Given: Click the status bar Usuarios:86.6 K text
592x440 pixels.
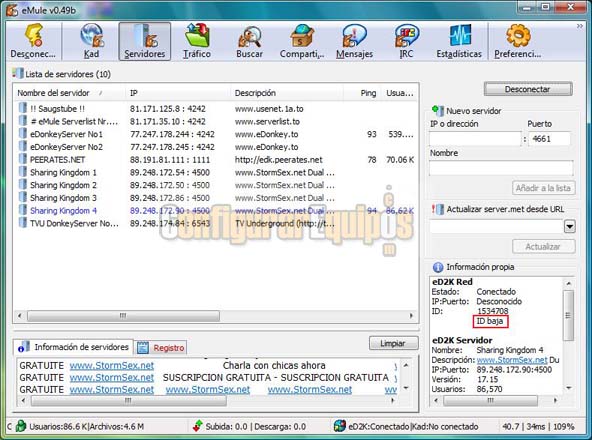Looking at the screenshot, I should click(58, 427).
